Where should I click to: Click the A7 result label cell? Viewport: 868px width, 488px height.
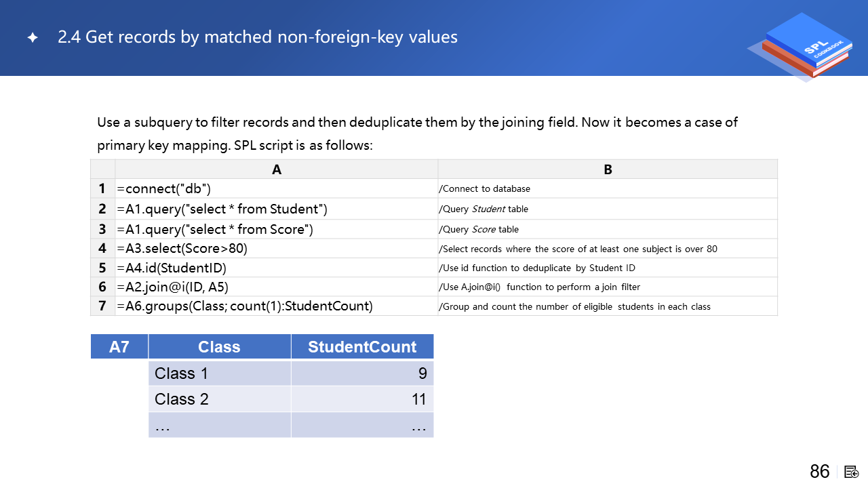pos(119,347)
